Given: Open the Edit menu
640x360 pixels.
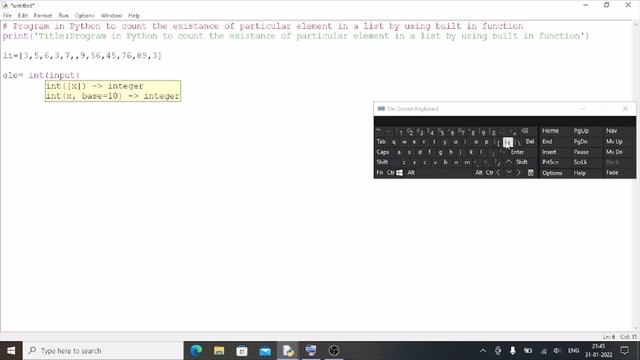Looking at the screenshot, I should point(23,16).
